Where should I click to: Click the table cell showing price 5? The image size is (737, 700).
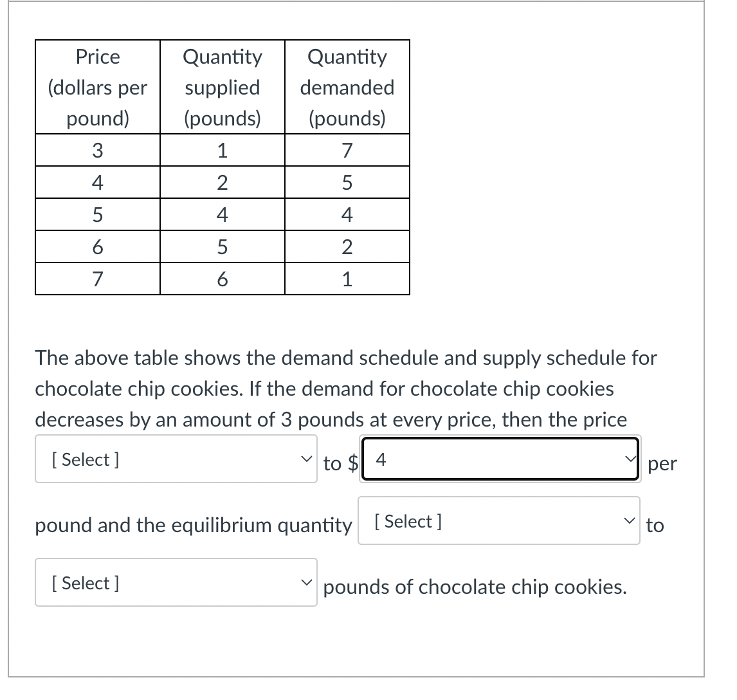[97, 214]
